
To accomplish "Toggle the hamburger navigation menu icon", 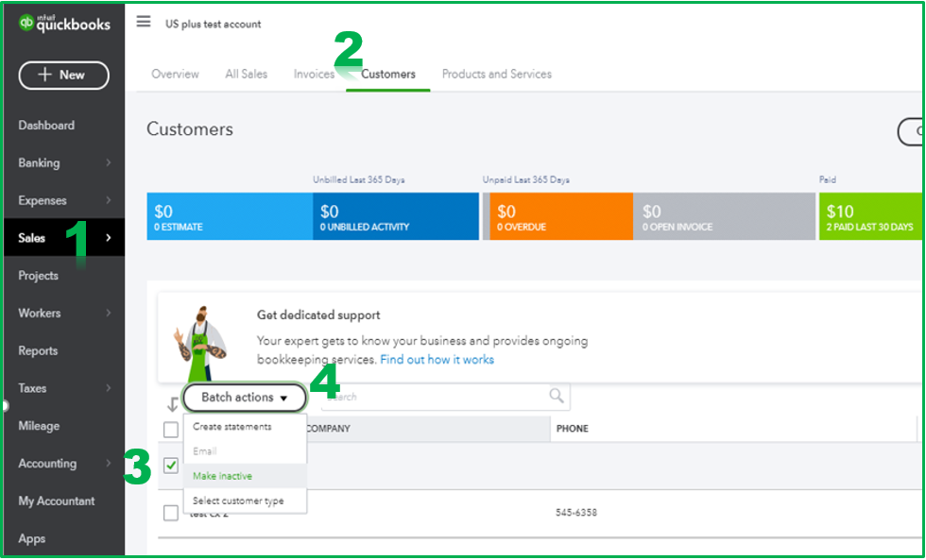I will [x=144, y=22].
